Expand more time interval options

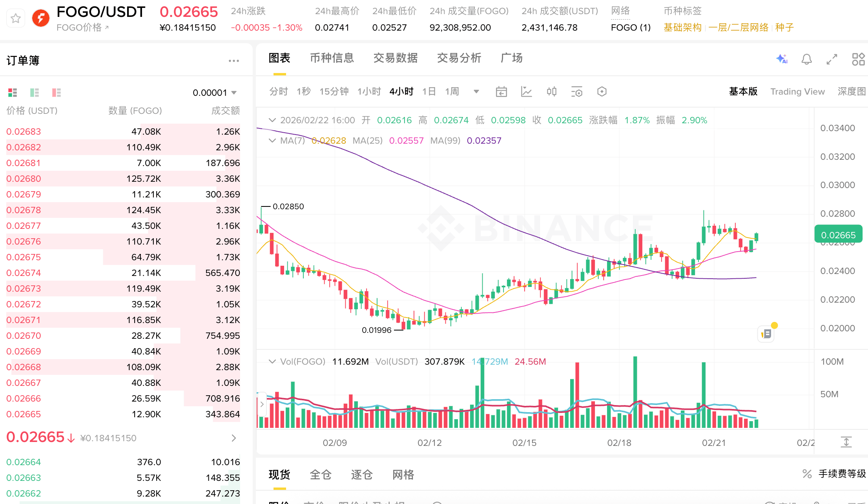[476, 92]
